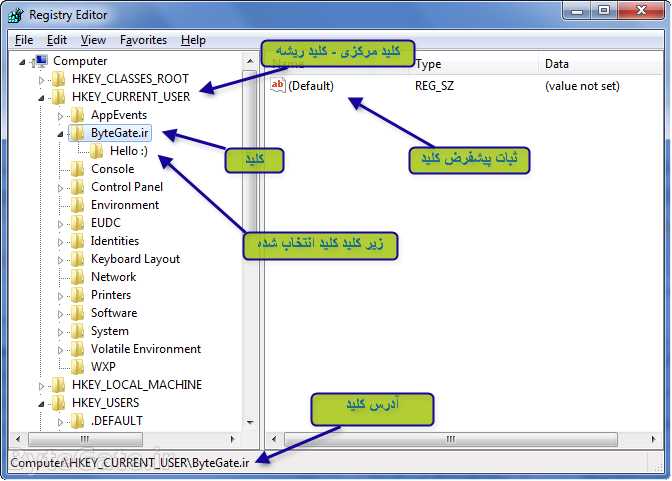Click value pane horizontal scroll right arrow
Screen dimensions: 672x481
click(653, 439)
